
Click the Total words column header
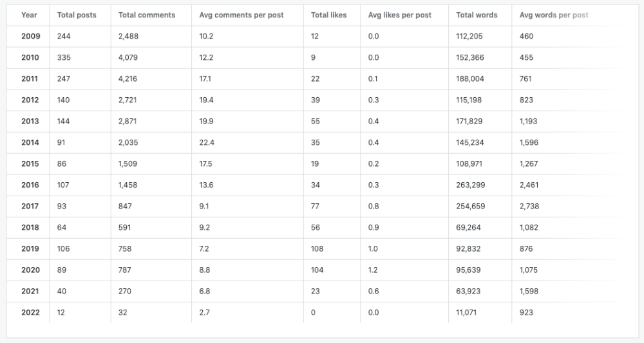[476, 15]
